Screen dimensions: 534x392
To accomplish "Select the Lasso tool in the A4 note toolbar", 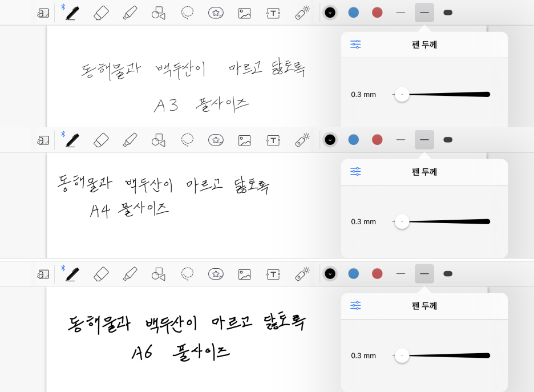I will [187, 140].
